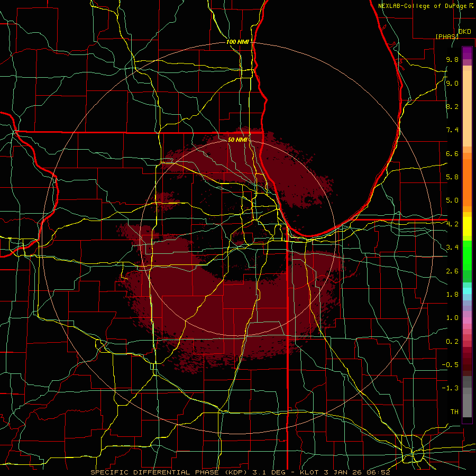Pick the light peach color bar segment
Viewport: 476px width, 476px height.
coord(467,108)
